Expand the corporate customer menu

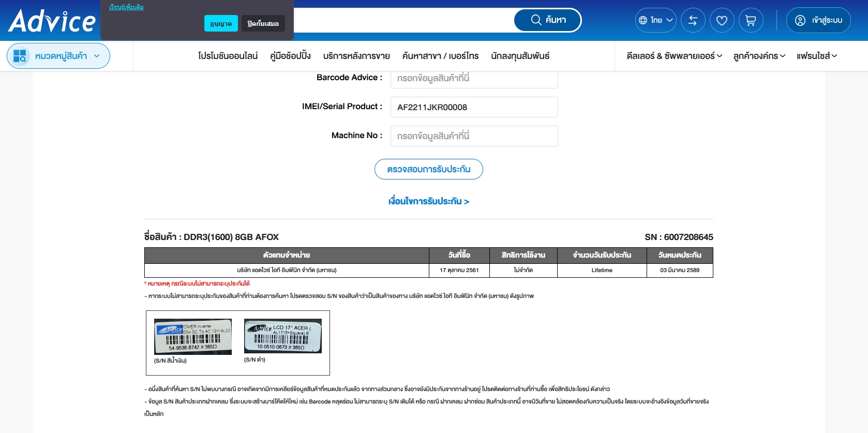[759, 56]
